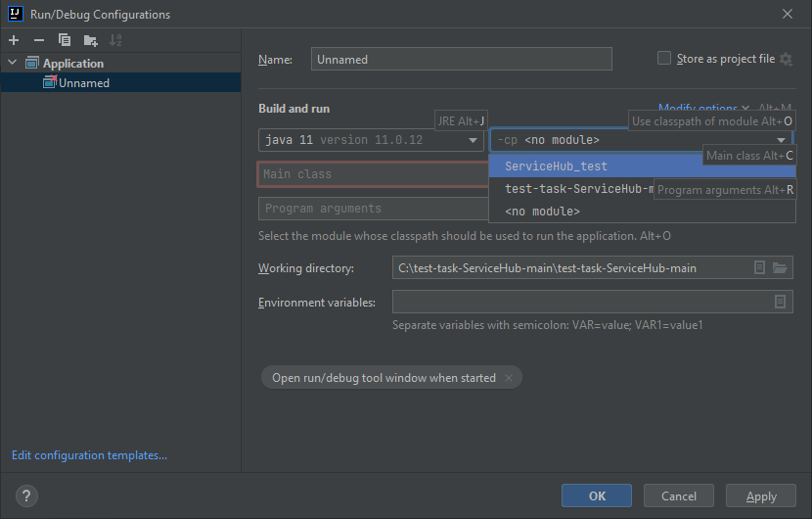Select the Unnamed configuration in the tree
812x519 pixels.
click(120, 82)
